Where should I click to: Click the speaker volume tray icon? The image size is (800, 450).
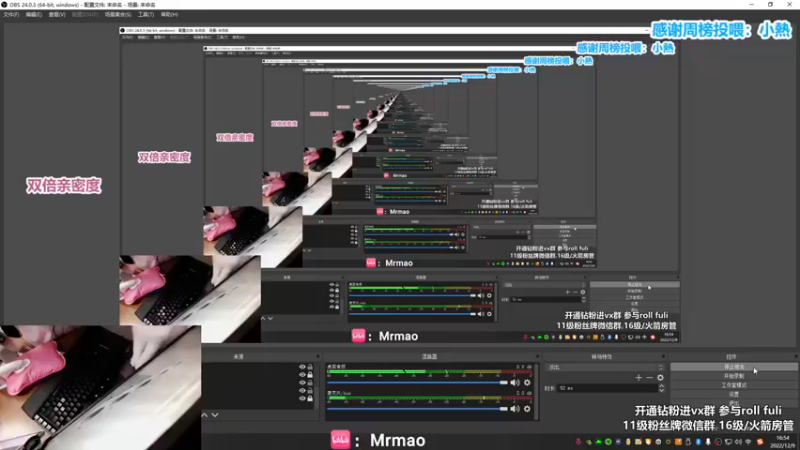pos(738,442)
